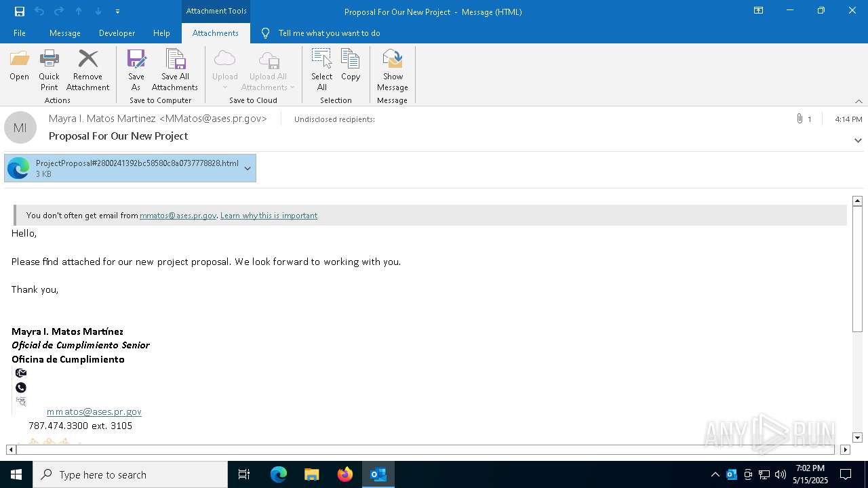Image resolution: width=868 pixels, height=488 pixels.
Task: Go to previous item with the up arrow
Action: (79, 12)
